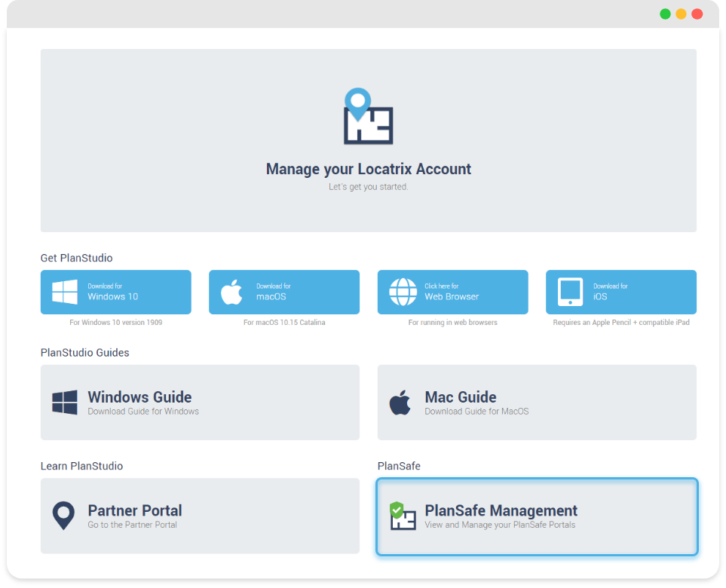Click the Windows logo in Download for Windows 10
The height and width of the screenshot is (588, 726).
[x=64, y=292]
